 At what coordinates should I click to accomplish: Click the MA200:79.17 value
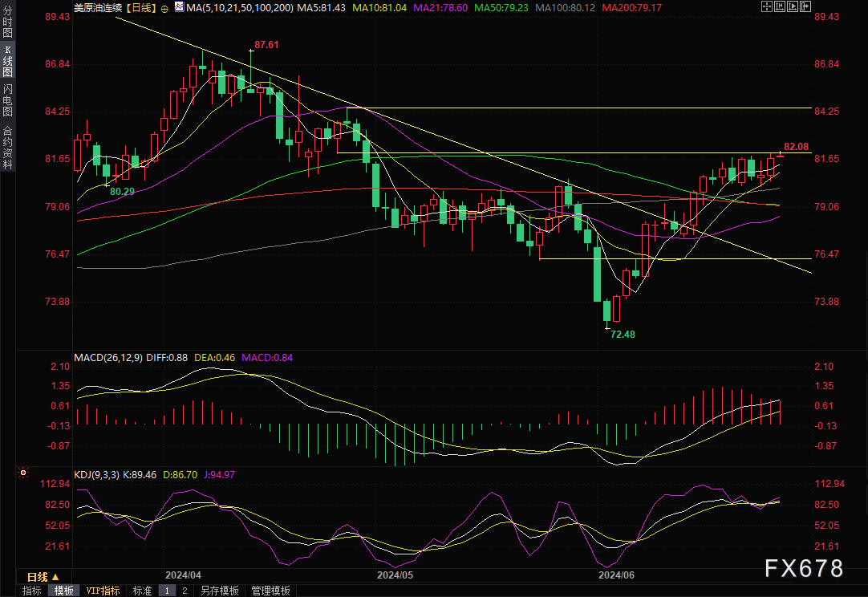coord(631,8)
